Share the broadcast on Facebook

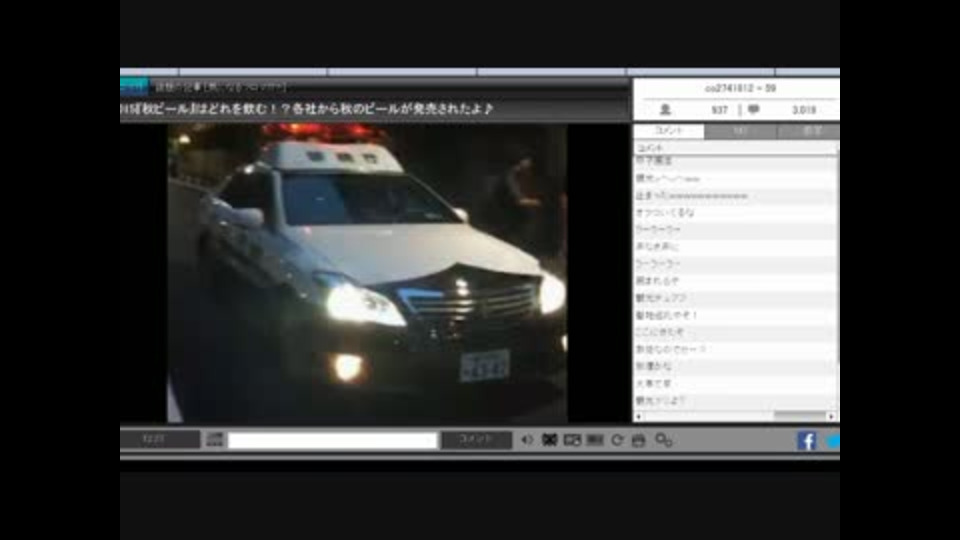click(806, 440)
